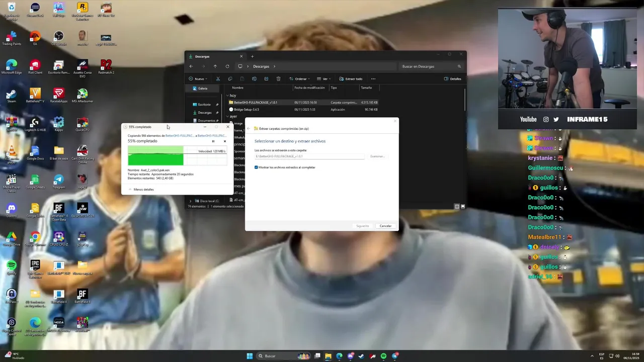Viewport: 644px width, 362px height.
Task: Click the Extraer todo button
Action: click(351, 79)
